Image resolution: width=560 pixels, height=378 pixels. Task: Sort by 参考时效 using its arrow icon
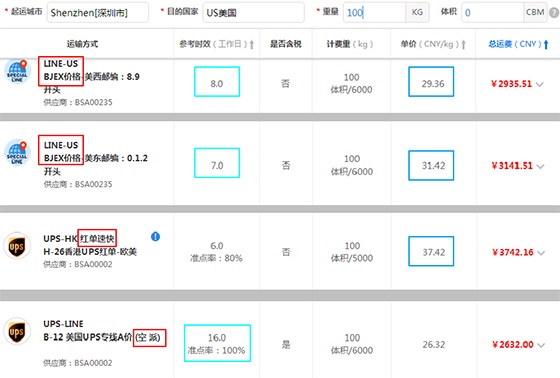pos(252,44)
